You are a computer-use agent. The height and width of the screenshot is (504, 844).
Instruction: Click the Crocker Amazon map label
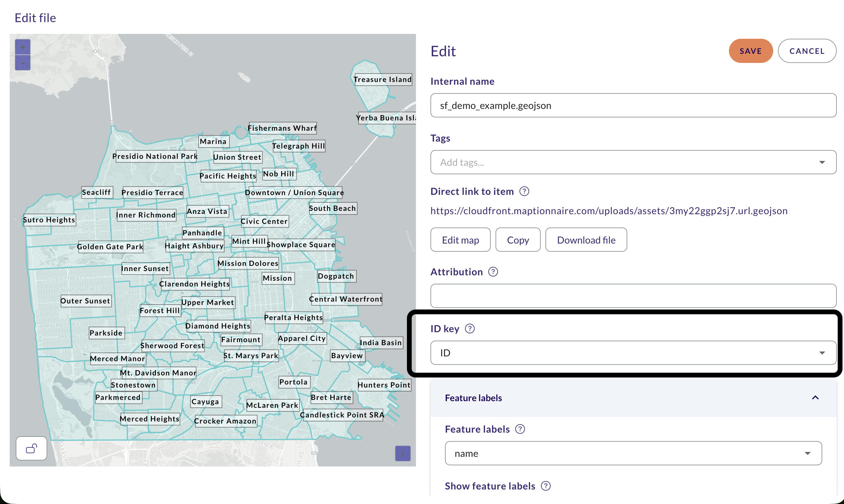point(225,421)
